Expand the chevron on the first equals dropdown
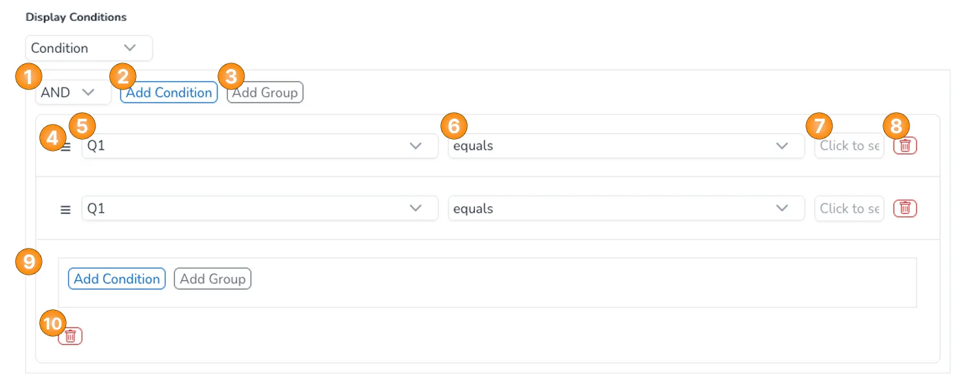The image size is (980, 385). (x=782, y=146)
